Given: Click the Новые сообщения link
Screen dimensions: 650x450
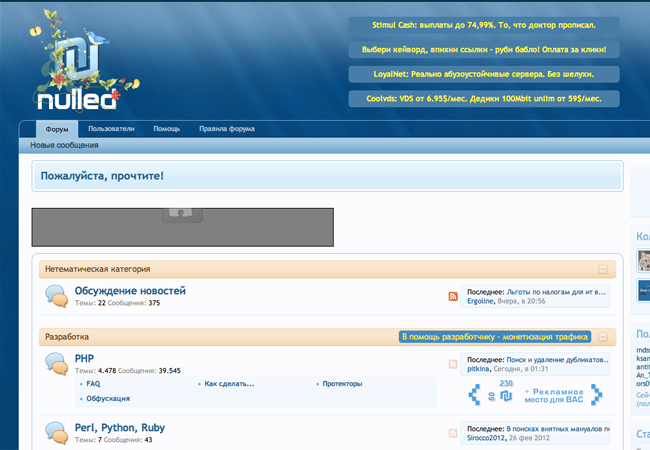Looking at the screenshot, I should tap(64, 145).
